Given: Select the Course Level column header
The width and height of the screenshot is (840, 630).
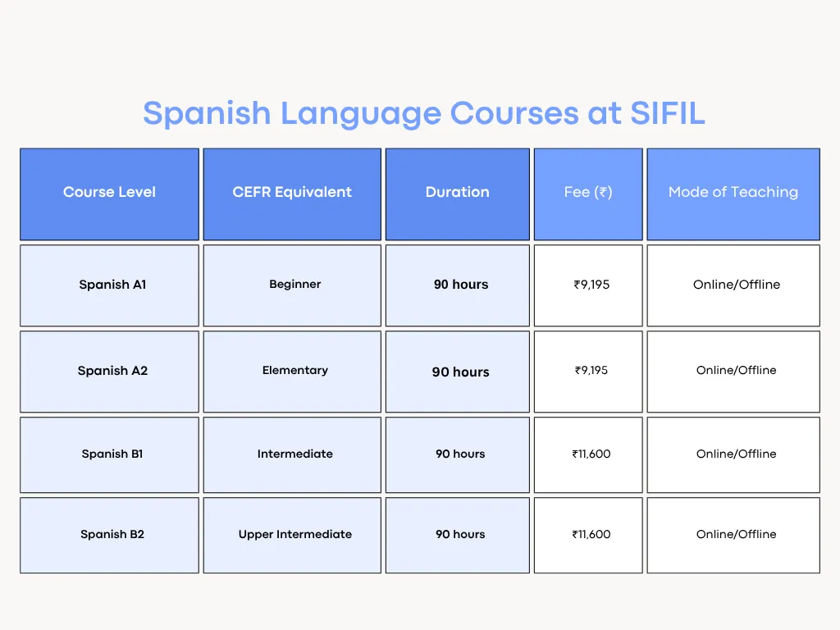Looking at the screenshot, I should coord(109,193).
